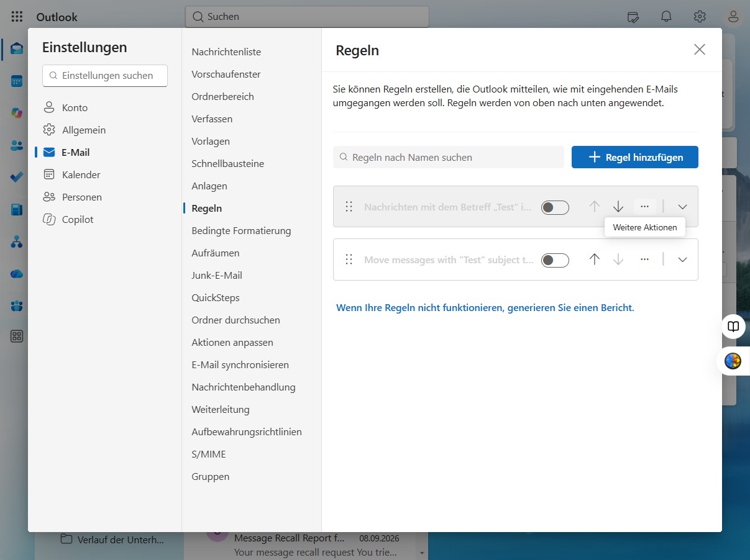Open the rules report link
The width and height of the screenshot is (750, 560).
pos(485,307)
